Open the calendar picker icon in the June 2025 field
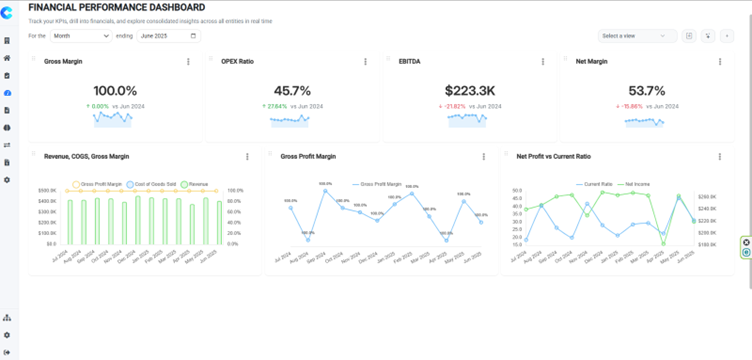The width and height of the screenshot is (752, 360). click(x=193, y=36)
